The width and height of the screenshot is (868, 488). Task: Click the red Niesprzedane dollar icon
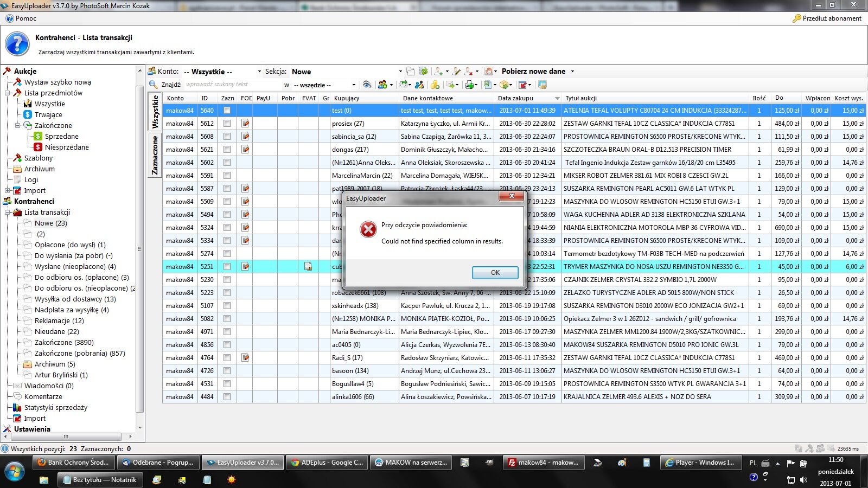click(38, 147)
